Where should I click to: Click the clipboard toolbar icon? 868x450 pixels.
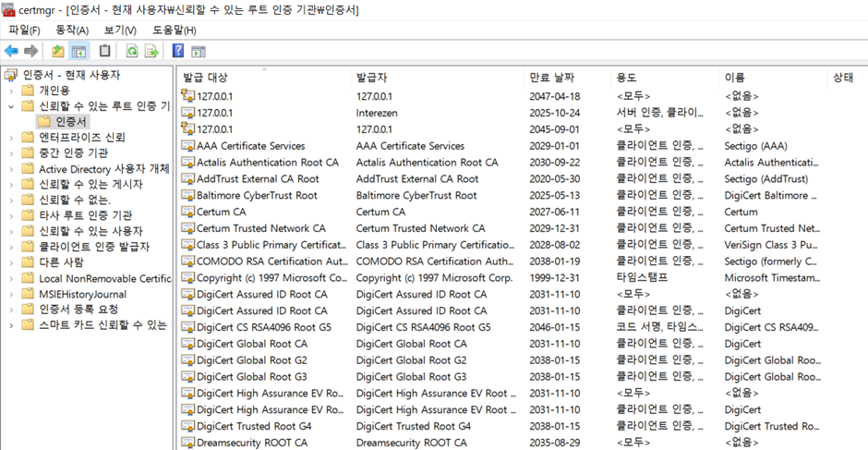pyautogui.click(x=104, y=51)
